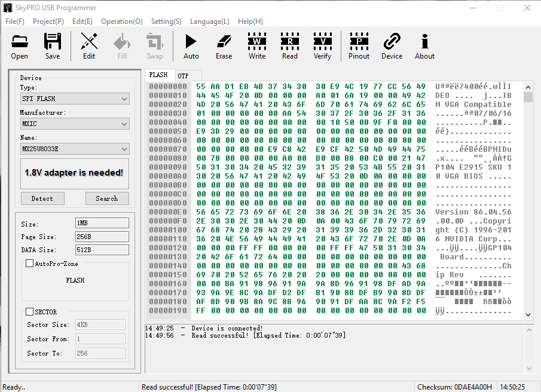
Task: Open the About information icon
Action: coord(424,46)
